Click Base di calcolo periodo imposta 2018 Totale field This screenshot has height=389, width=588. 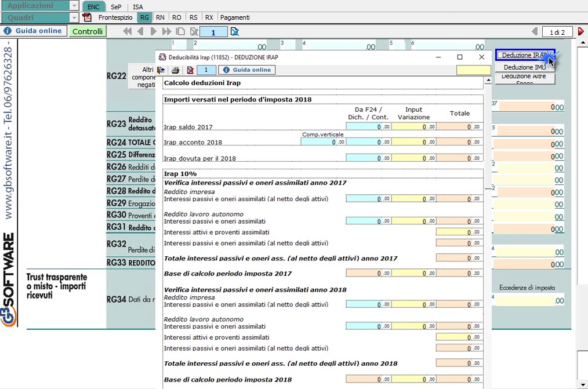pyautogui.click(x=459, y=379)
